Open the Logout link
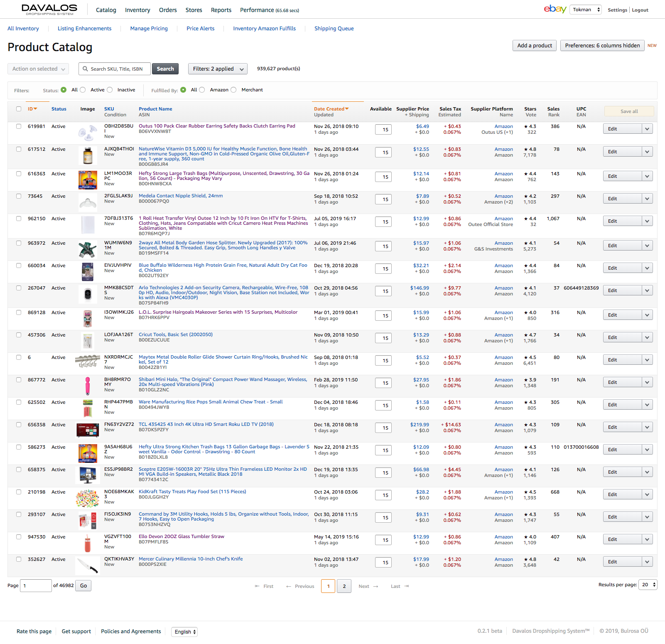665x644 pixels. coord(640,10)
